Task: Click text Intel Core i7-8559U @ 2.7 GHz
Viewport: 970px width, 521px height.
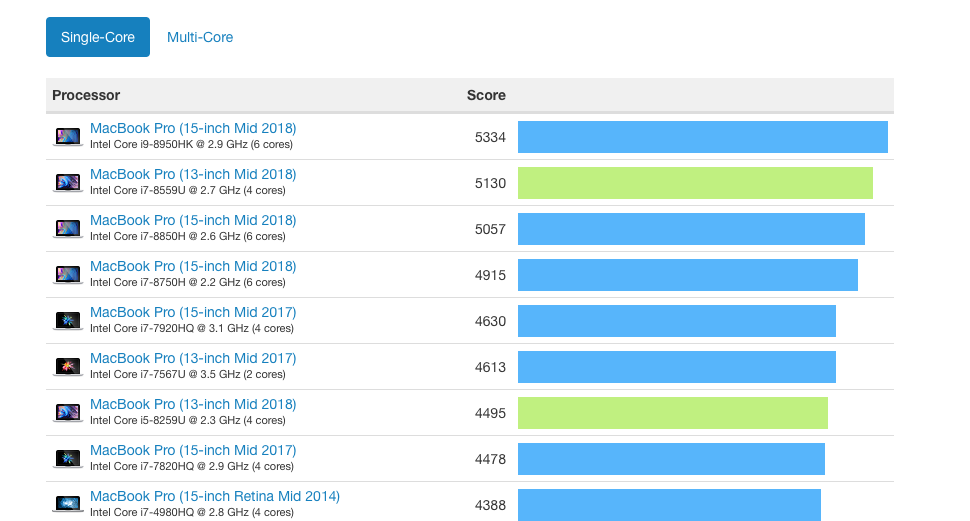Action: (165, 191)
